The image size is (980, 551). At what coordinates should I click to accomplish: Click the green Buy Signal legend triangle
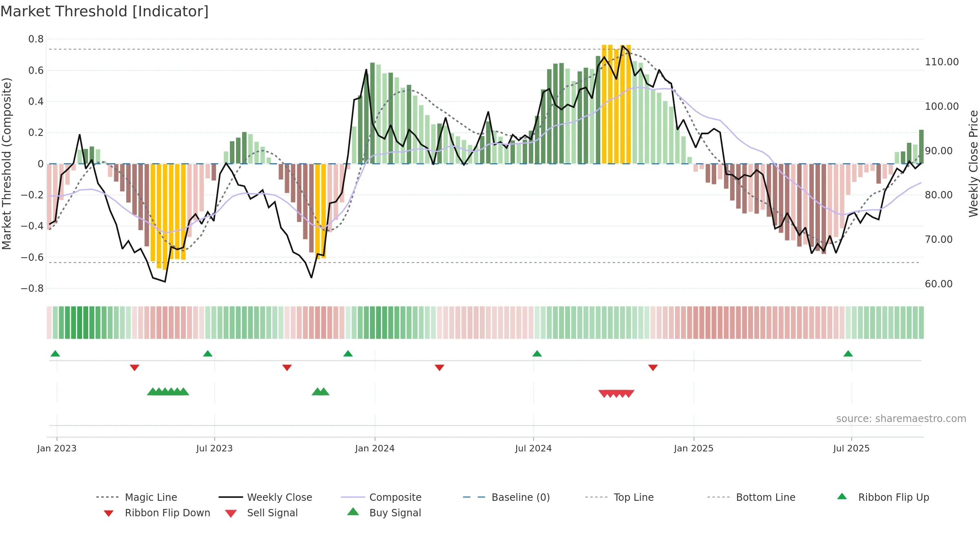[x=353, y=511]
